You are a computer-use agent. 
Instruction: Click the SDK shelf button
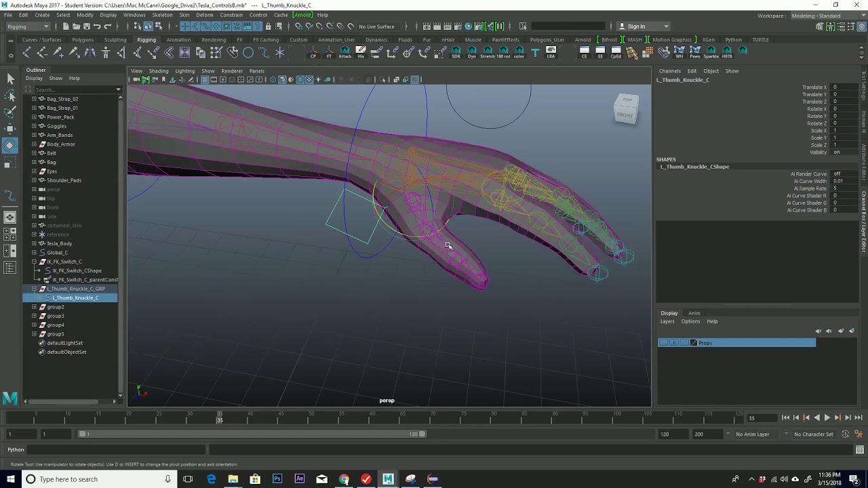coord(456,52)
